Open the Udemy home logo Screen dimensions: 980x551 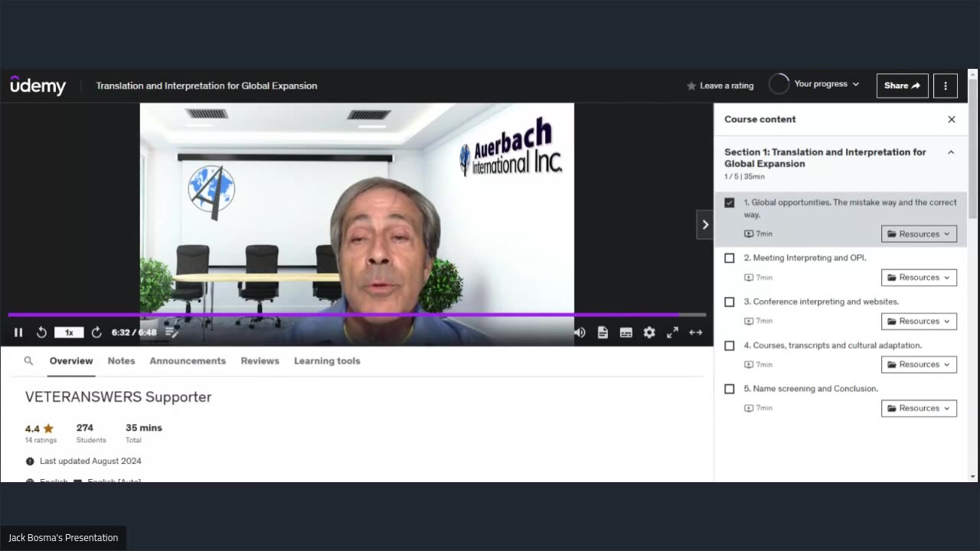pos(38,86)
